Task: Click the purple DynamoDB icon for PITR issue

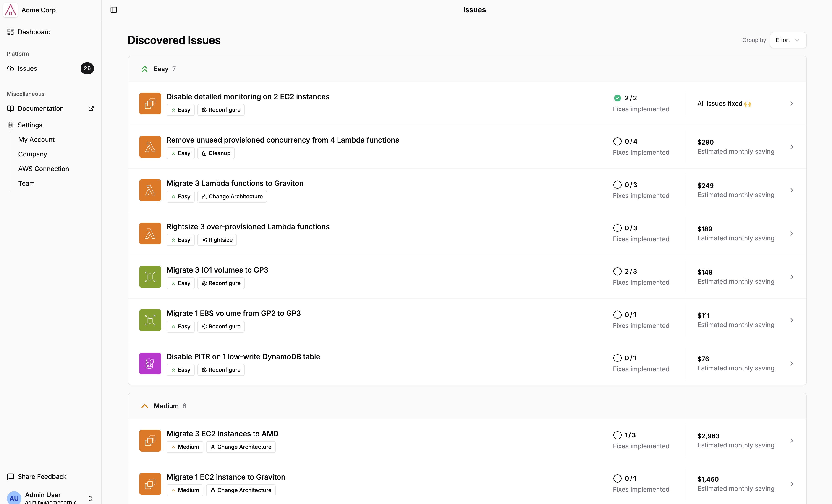Action: point(150,364)
